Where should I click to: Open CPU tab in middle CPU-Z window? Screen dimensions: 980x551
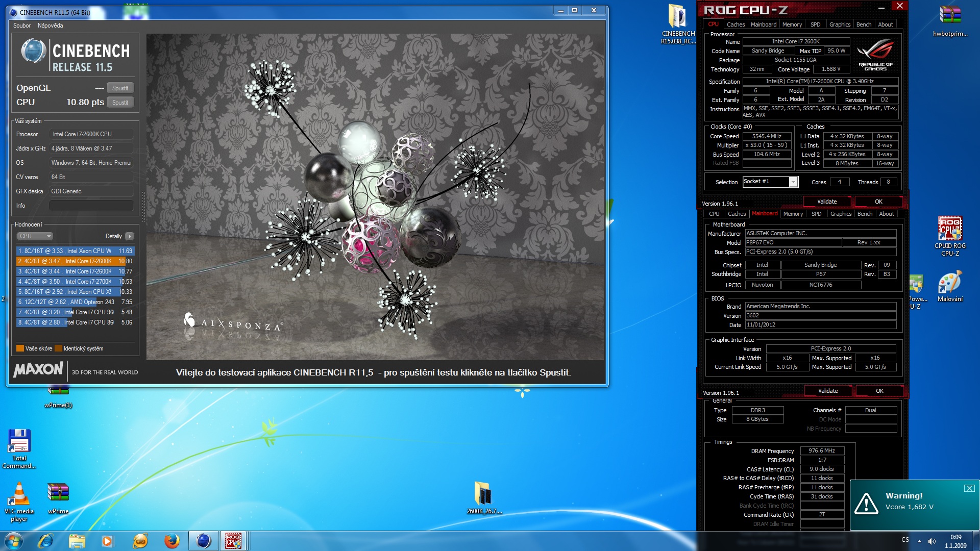[x=714, y=214]
